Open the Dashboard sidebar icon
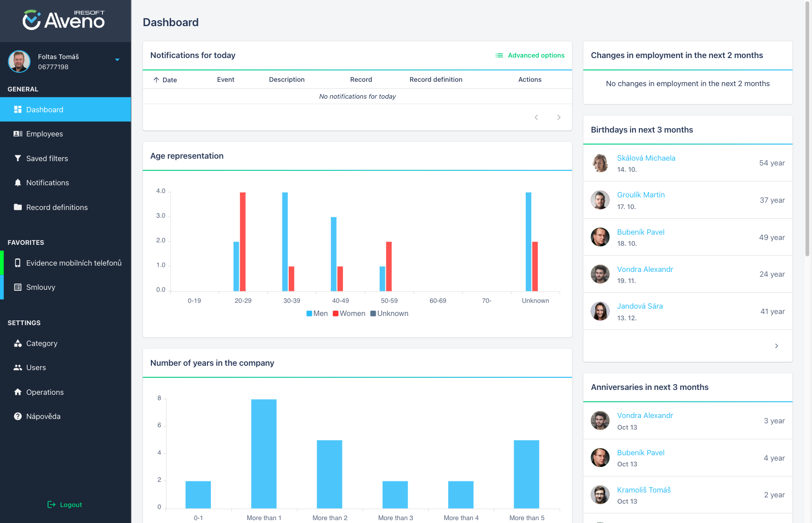The width and height of the screenshot is (812, 523). pos(18,109)
